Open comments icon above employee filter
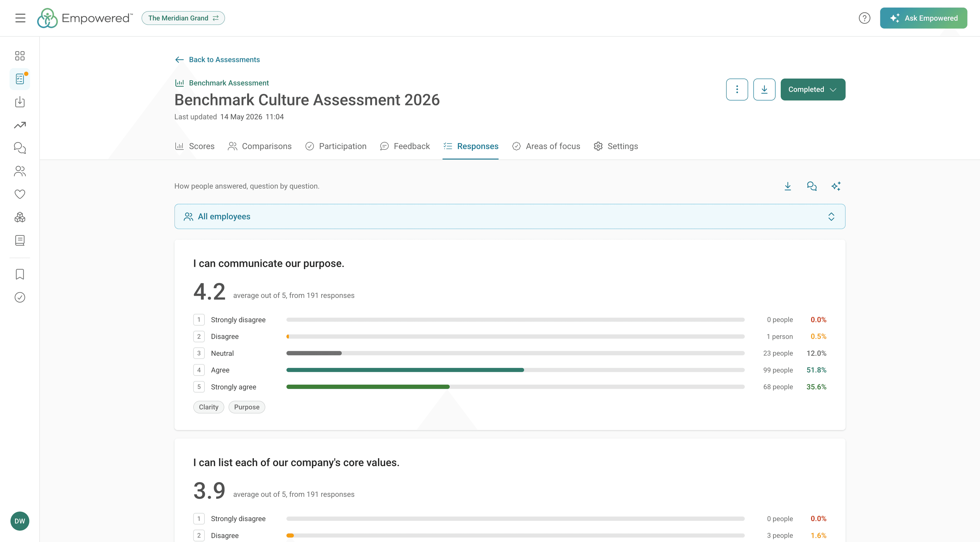980x542 pixels. coord(812,186)
